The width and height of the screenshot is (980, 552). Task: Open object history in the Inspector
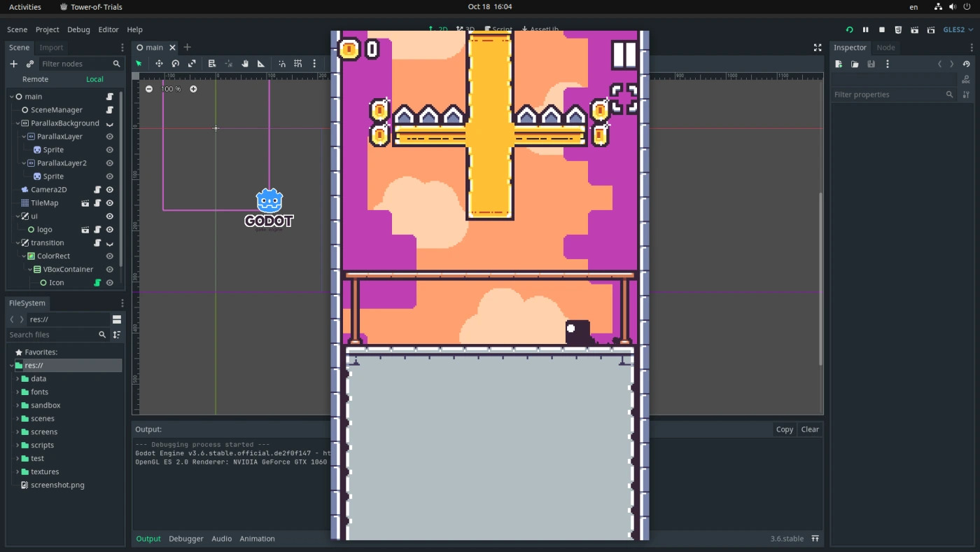coord(967,64)
